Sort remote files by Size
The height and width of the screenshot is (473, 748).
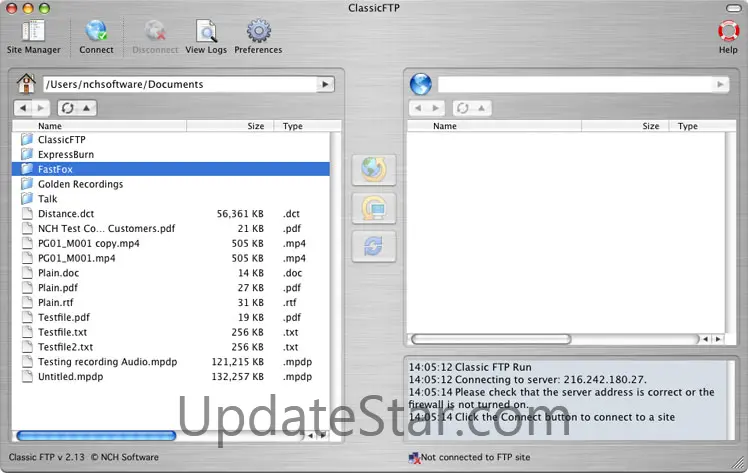pyautogui.click(x=625, y=126)
